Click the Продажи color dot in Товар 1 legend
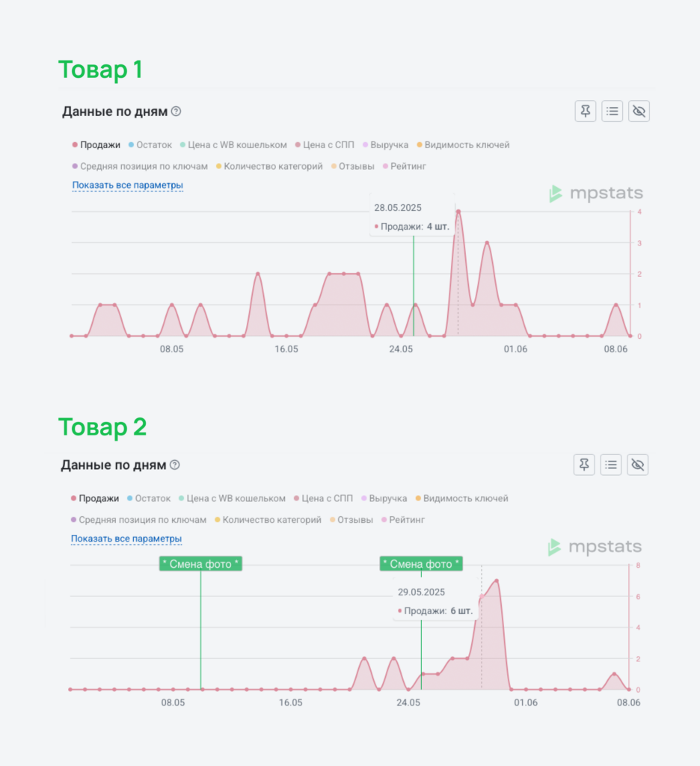This screenshot has width=700, height=766. (x=75, y=145)
